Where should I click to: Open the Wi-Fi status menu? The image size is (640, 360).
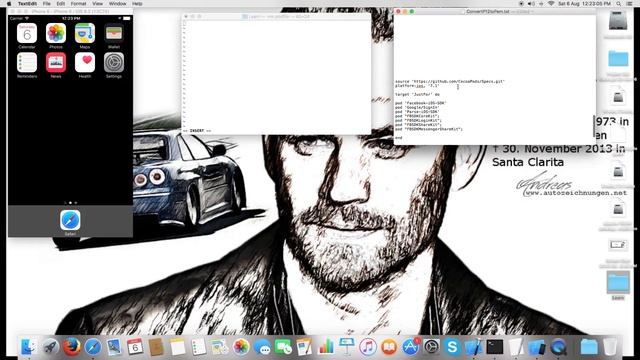pos(551,4)
